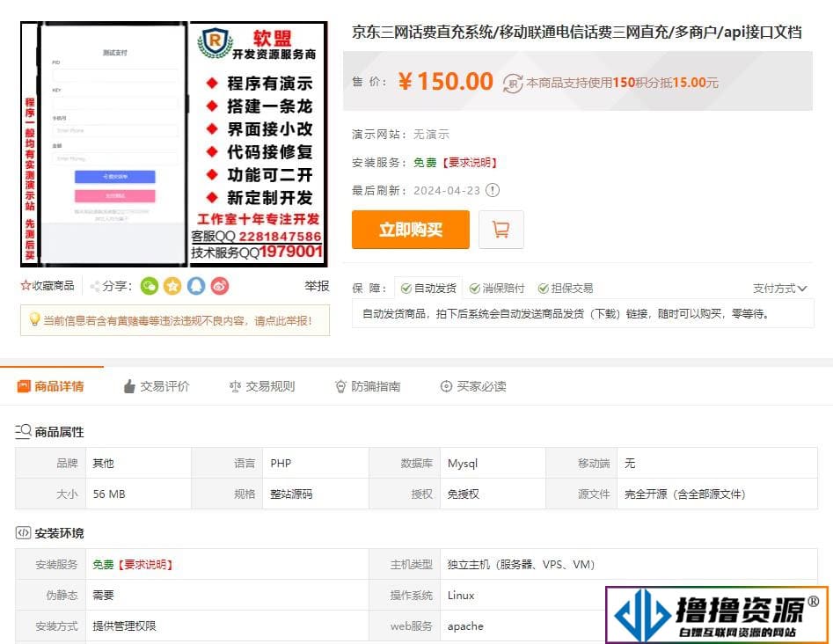Share to Weibo red icon
This screenshot has height=644, width=833.
[219, 287]
